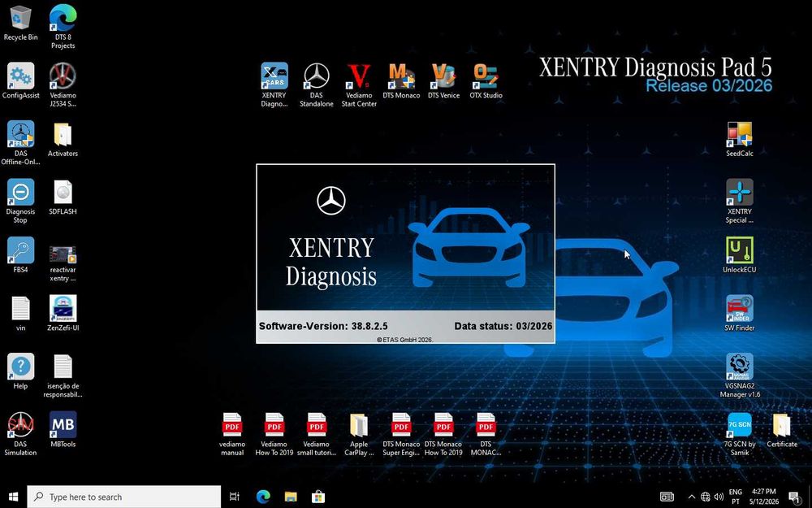Open File Explorer from taskbar
The width and height of the screenshot is (812, 508).
[x=291, y=497]
